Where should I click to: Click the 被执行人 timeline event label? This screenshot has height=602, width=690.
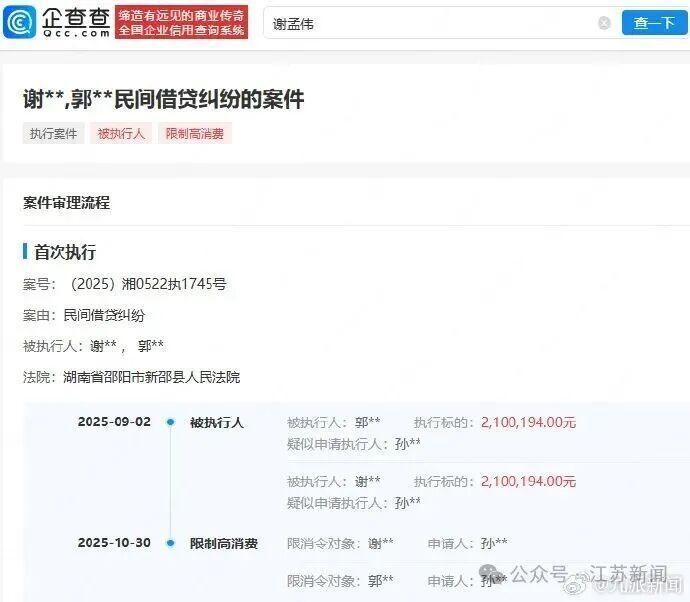click(x=217, y=422)
